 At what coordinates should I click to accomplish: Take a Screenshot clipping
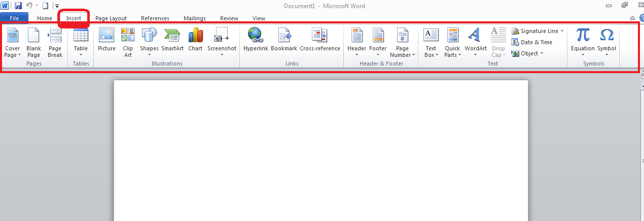click(x=222, y=42)
